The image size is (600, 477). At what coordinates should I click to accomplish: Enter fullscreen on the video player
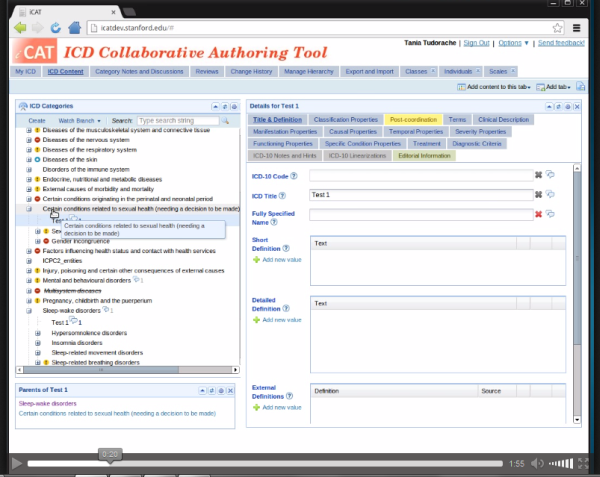583,463
